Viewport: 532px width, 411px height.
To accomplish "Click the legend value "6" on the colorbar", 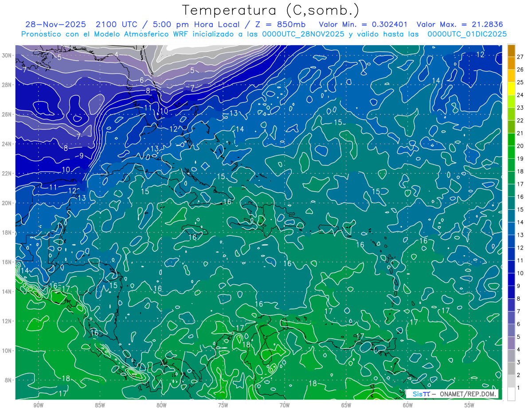I will [519, 324].
